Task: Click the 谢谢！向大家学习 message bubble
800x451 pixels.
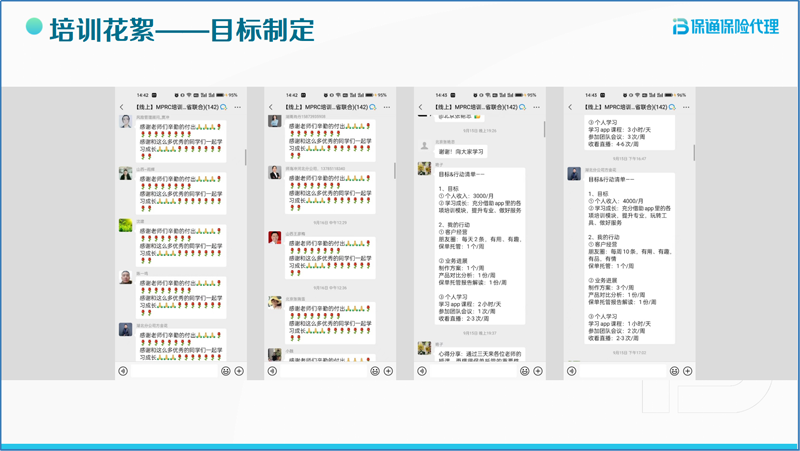Action: (x=462, y=152)
